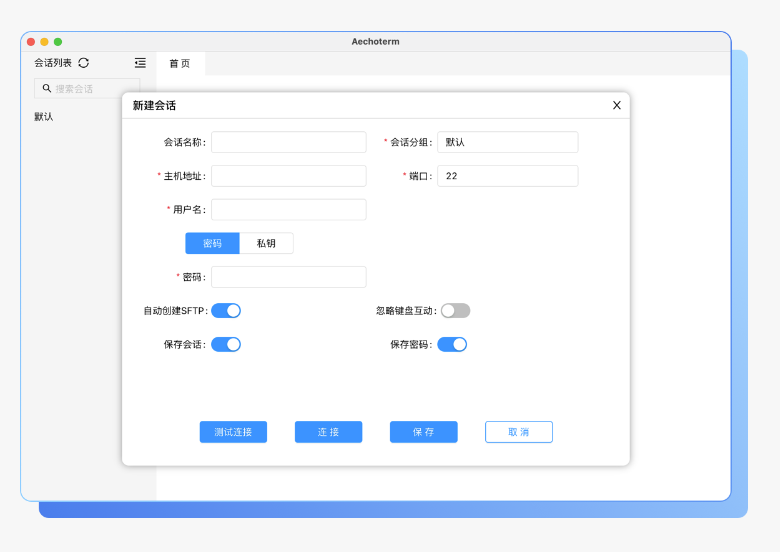Select the 默认 group in session list
Viewport: 780px width, 552px height.
click(x=44, y=117)
